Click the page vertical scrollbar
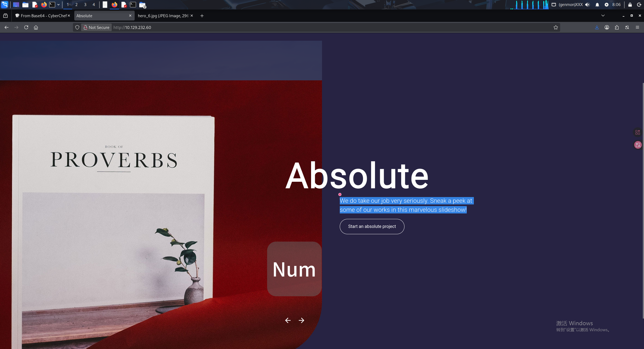Viewport: 644px width, 349px height. pos(643,200)
